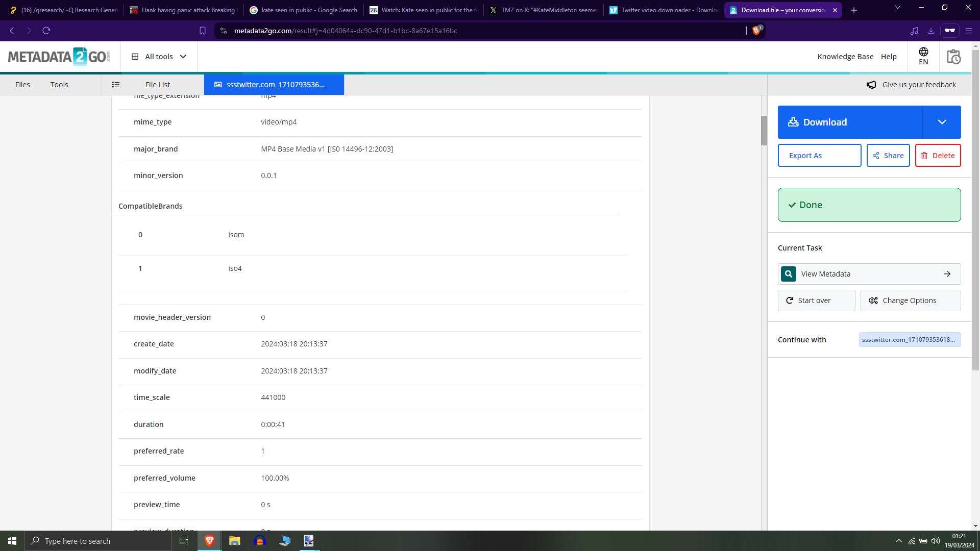Screen dimensions: 980x551
Task: Click the Export As button
Action: pos(819,156)
